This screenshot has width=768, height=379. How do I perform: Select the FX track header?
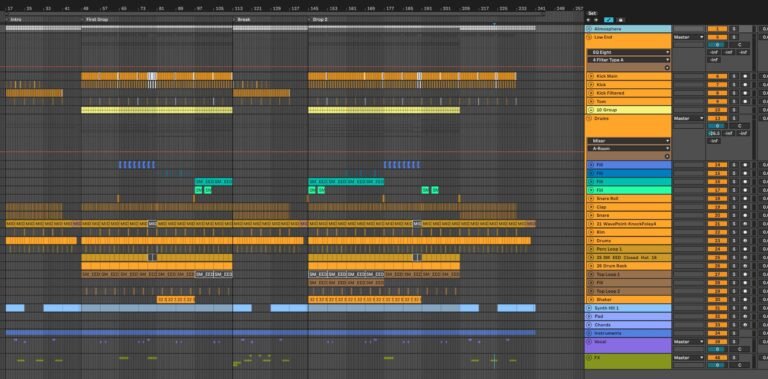pos(628,361)
